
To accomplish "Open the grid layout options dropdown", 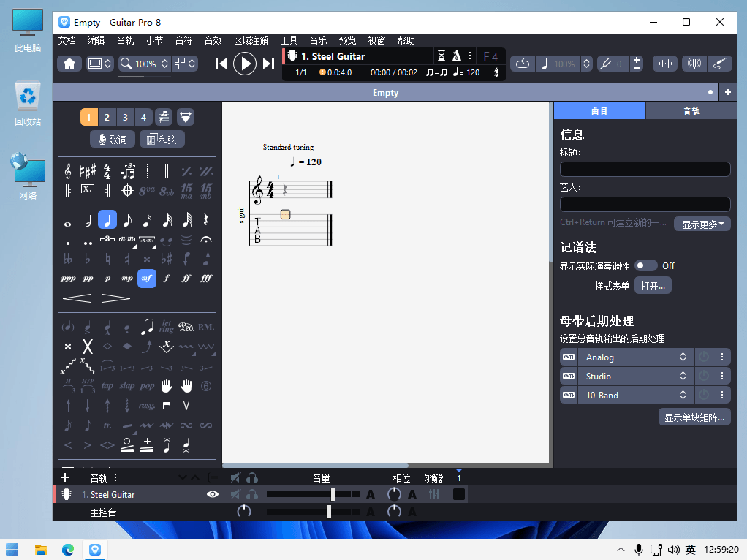I will [x=185, y=64].
